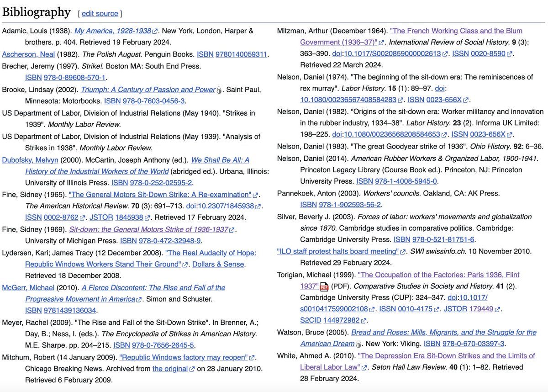Click external link icon after My America, 1928-1938
This screenshot has height=392, width=548.
tap(155, 32)
